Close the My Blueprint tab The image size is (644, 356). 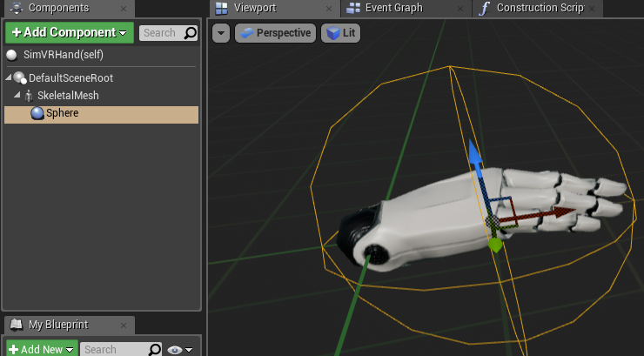[124, 326]
